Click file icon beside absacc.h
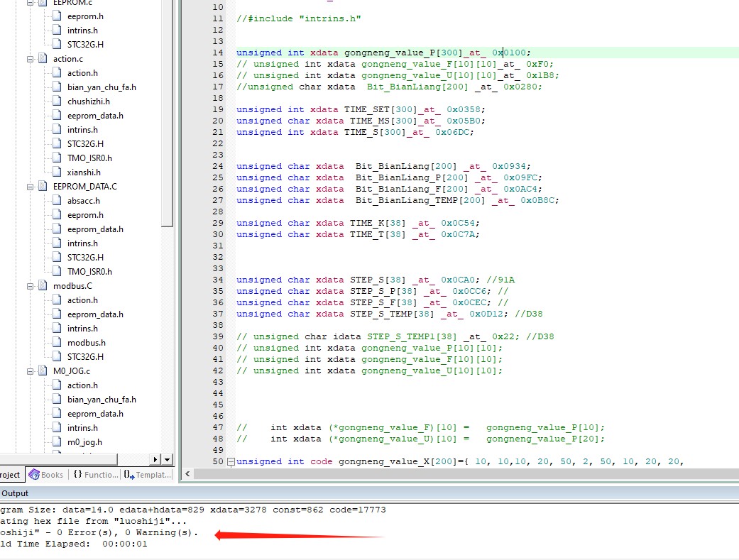The image size is (739, 560). pyautogui.click(x=57, y=200)
